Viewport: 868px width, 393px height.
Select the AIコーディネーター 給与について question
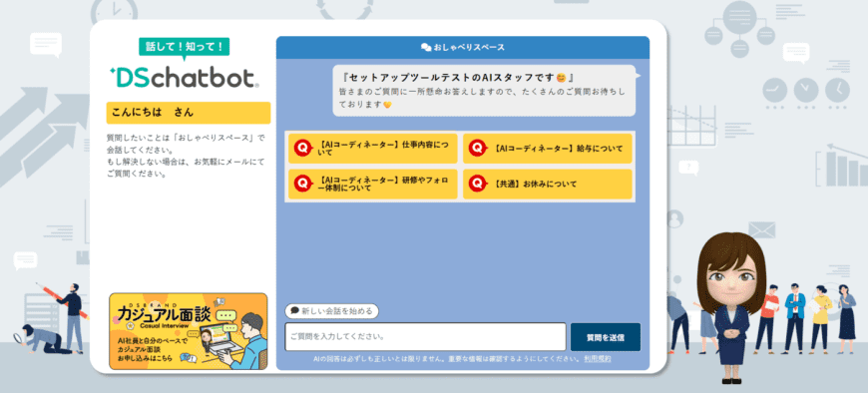(x=548, y=149)
